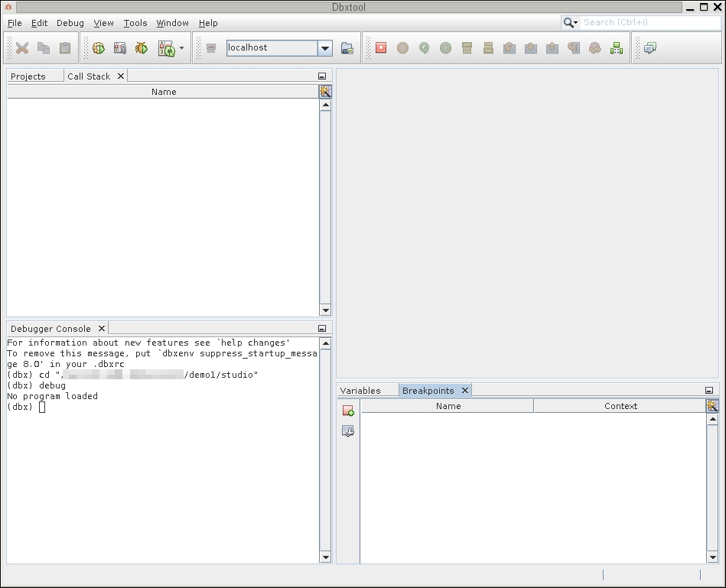Open the Edit menu
Viewport: 726px width, 588px height.
39,23
